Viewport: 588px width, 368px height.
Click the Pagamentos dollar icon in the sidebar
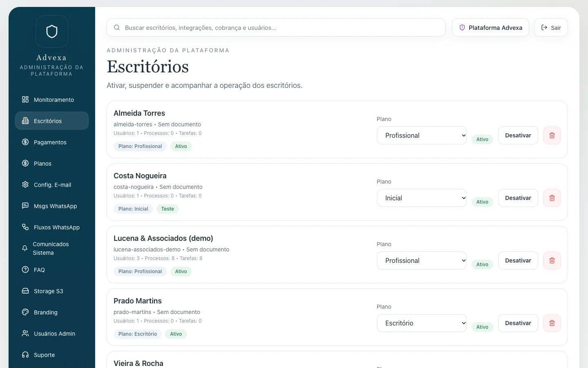(25, 142)
